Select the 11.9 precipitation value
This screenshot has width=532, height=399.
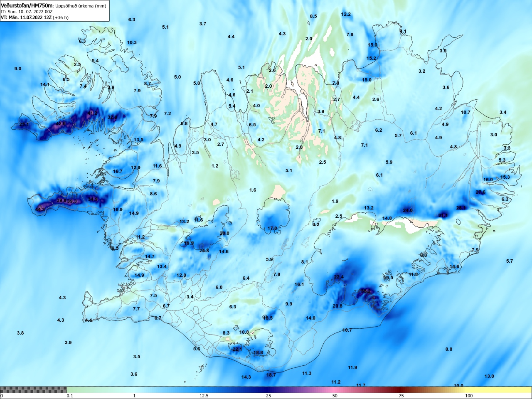pos(352,367)
